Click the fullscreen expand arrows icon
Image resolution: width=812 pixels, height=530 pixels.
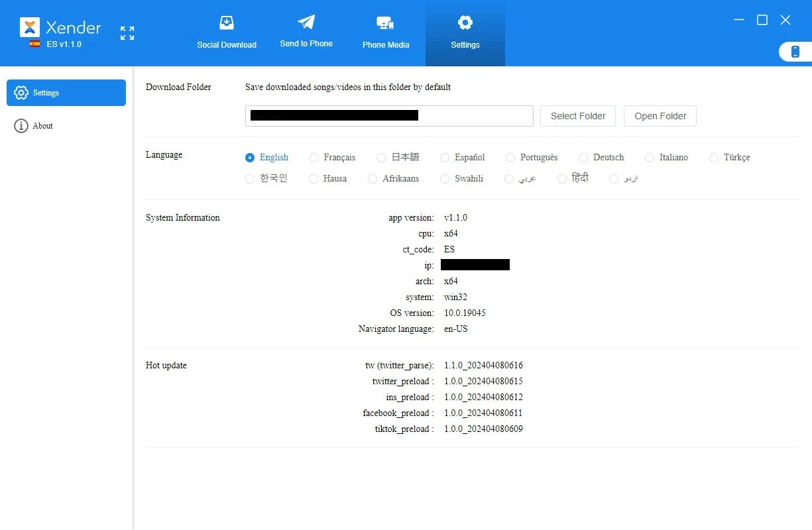(x=127, y=33)
